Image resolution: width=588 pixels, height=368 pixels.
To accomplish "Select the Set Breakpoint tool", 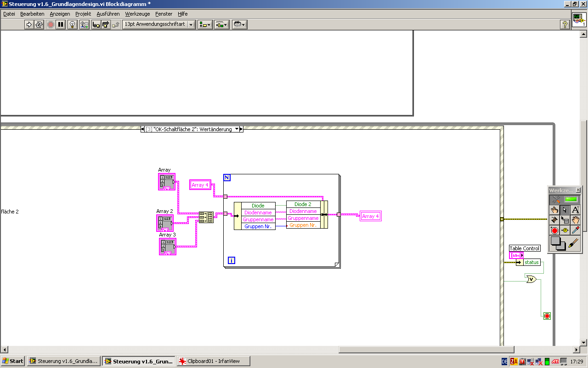I will [555, 230].
